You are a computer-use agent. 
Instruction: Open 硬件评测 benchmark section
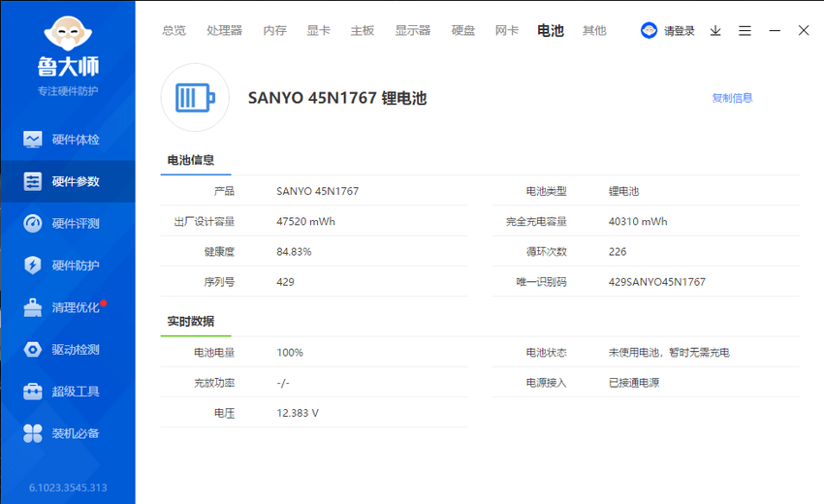tap(68, 223)
